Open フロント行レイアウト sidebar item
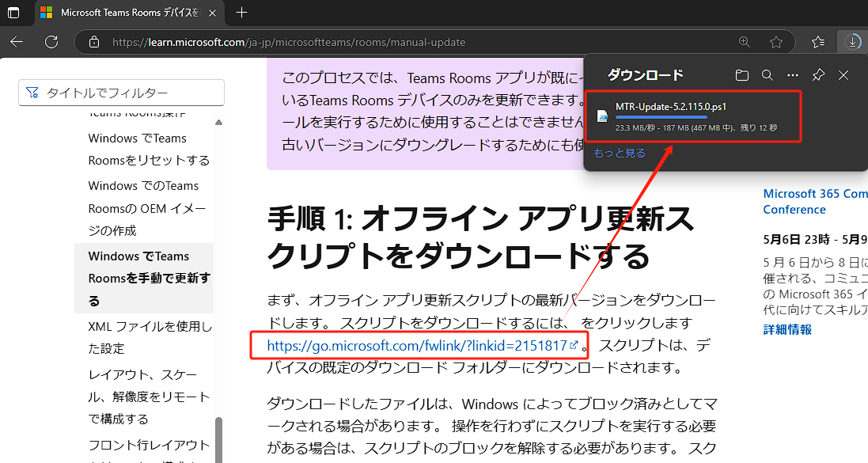Image resolution: width=868 pixels, height=463 pixels. 149,446
